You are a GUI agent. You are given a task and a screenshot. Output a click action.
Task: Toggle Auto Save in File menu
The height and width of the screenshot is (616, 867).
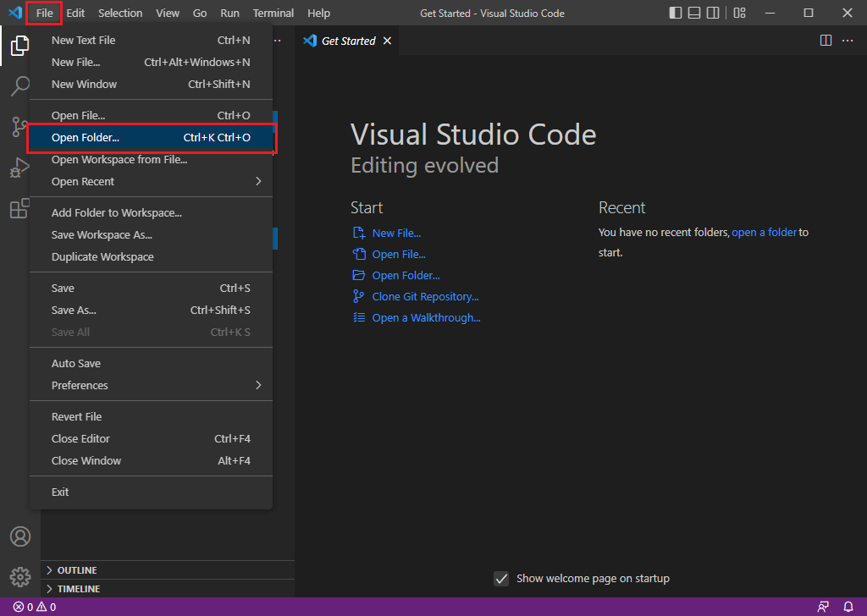coord(151,363)
